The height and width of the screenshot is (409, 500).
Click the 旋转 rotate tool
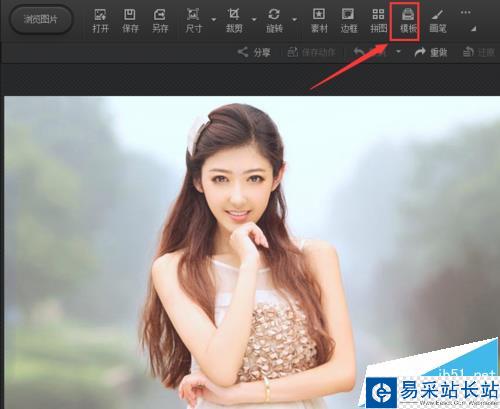274,21
